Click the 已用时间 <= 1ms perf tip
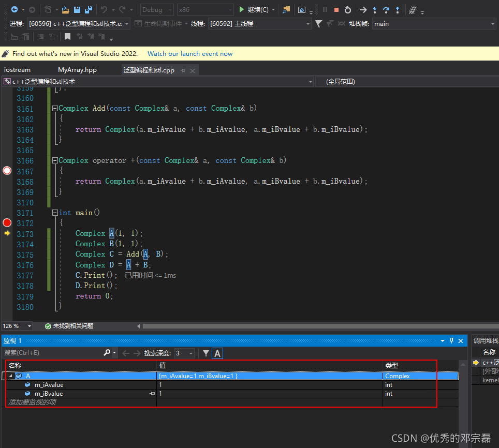This screenshot has height=448, width=499. pos(150,275)
